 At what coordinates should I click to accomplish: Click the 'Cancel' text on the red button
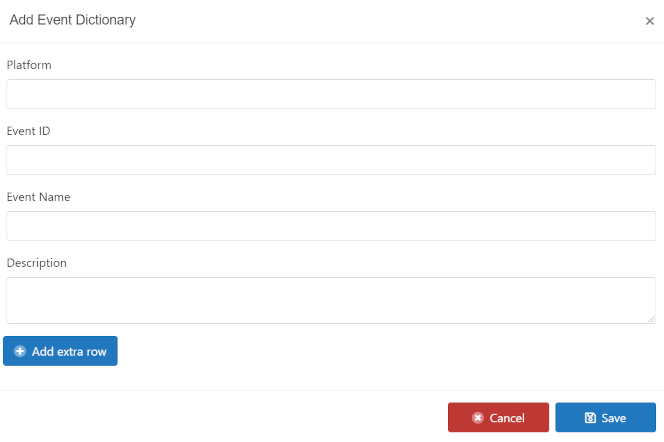click(507, 418)
